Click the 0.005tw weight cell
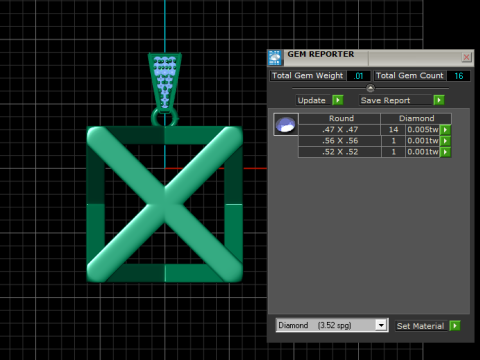 pyautogui.click(x=423, y=130)
